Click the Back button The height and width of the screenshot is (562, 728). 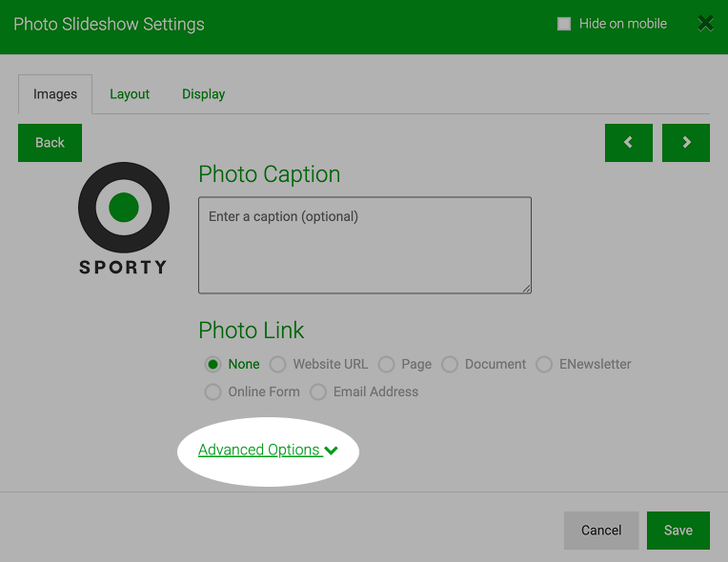[x=51, y=143]
